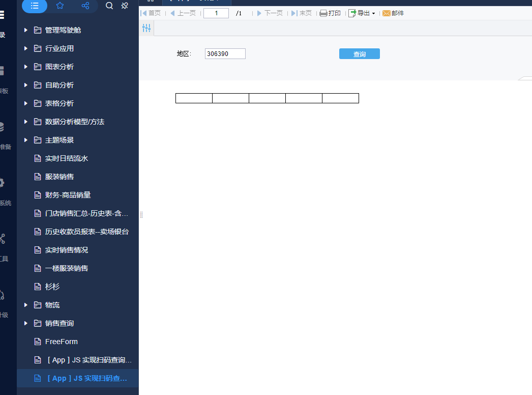This screenshot has width=532, height=395.
Task: Open the 实时日结流水 report
Action: tap(67, 159)
